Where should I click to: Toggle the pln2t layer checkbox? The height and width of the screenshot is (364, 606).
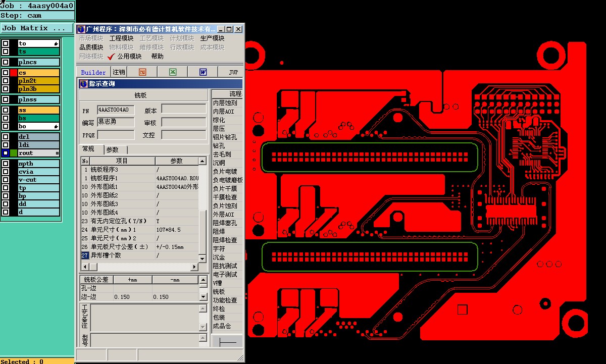pos(6,81)
